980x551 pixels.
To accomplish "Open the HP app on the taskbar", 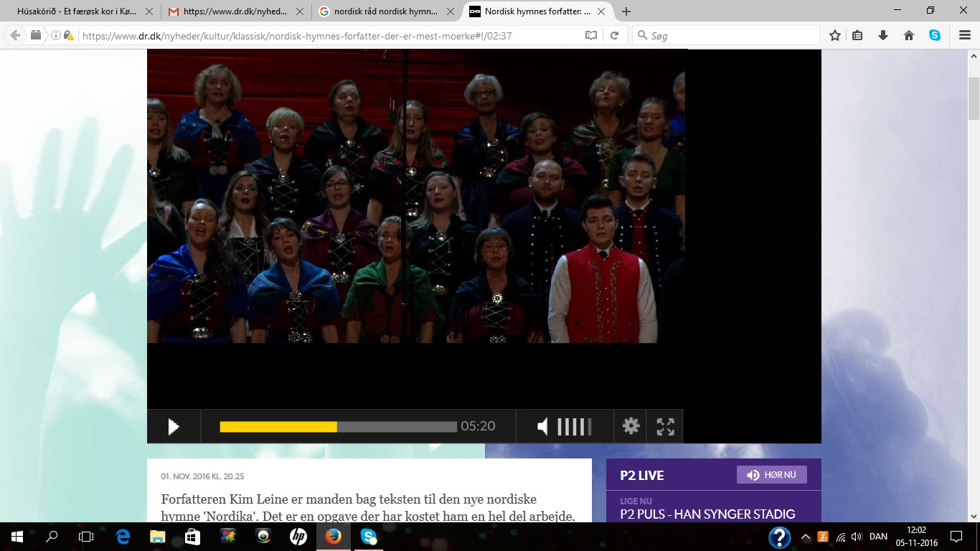I will tap(298, 537).
